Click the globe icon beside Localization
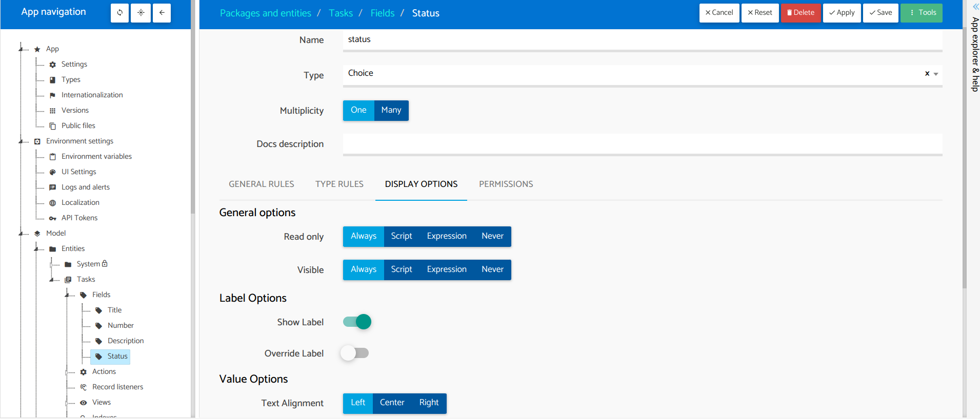 coord(53,203)
